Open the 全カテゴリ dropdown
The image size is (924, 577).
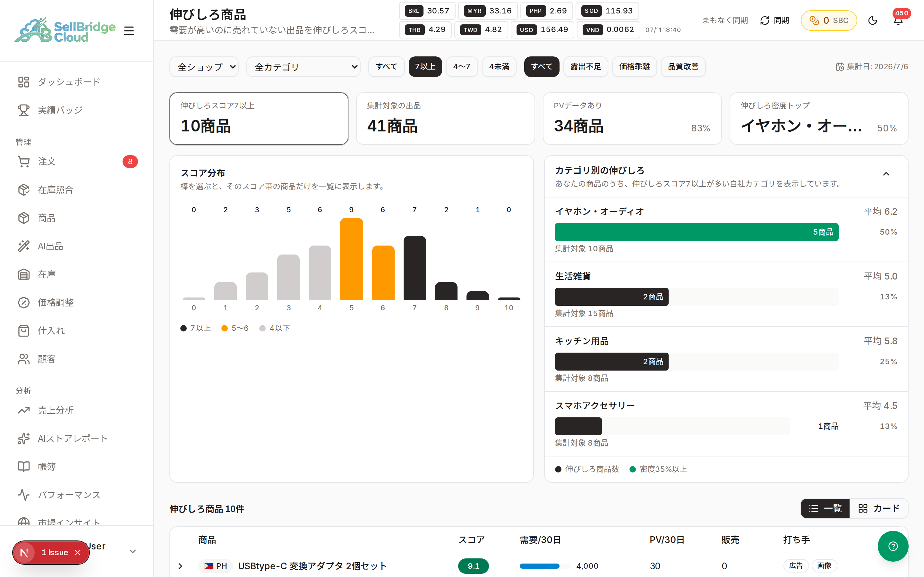coord(303,67)
